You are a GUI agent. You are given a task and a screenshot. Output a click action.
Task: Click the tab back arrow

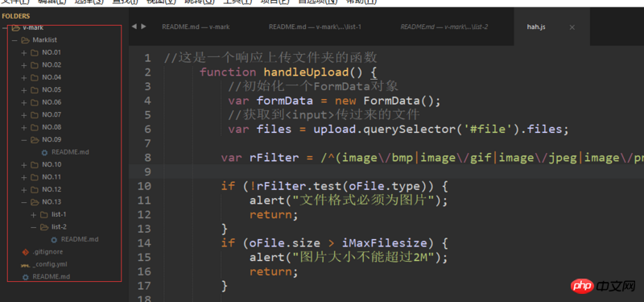[134, 27]
